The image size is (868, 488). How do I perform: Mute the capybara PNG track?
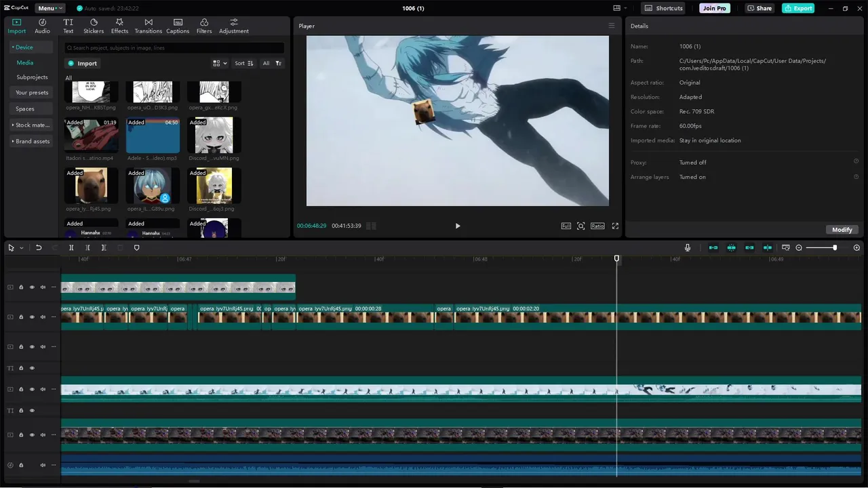(x=43, y=317)
